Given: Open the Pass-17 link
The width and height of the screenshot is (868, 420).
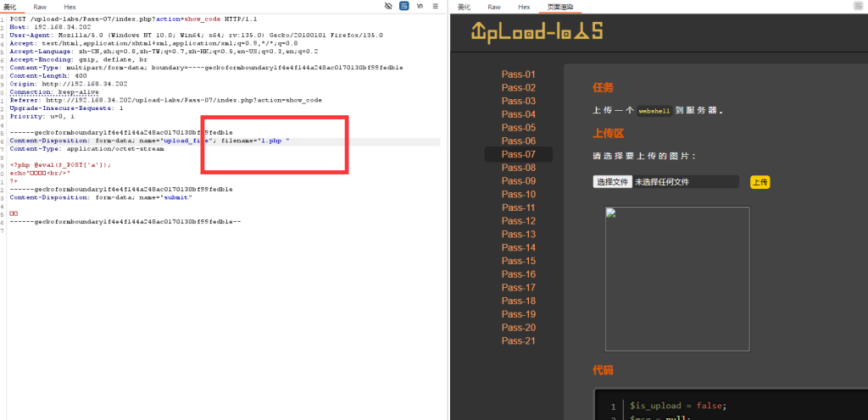Looking at the screenshot, I should click(x=518, y=287).
